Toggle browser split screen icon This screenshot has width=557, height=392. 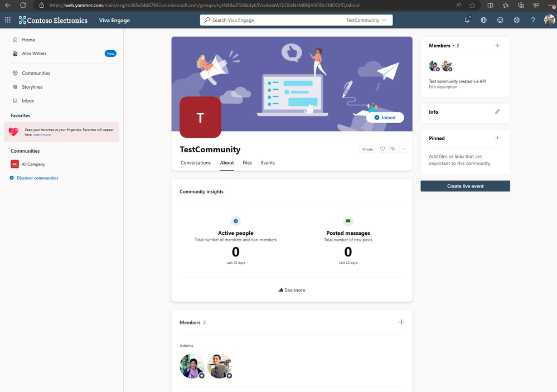click(x=490, y=6)
